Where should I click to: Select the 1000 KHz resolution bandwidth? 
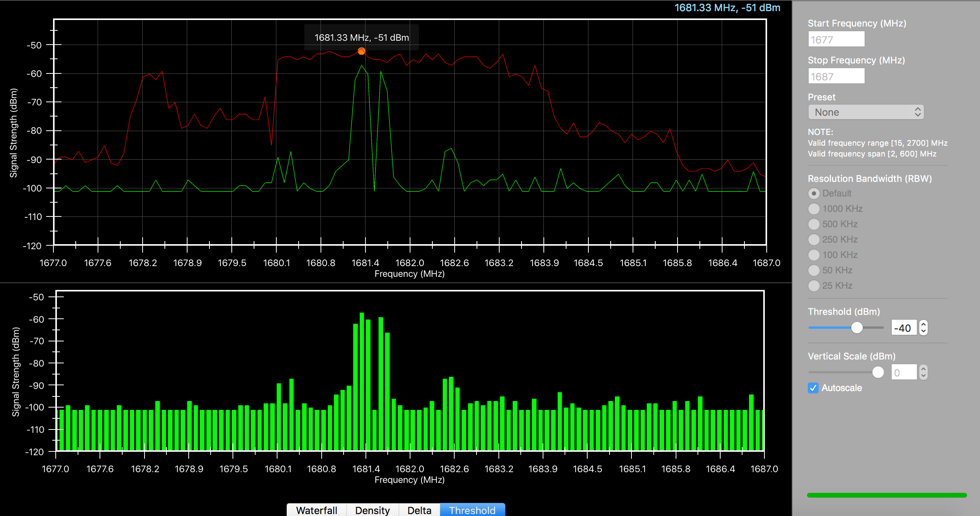pyautogui.click(x=814, y=209)
